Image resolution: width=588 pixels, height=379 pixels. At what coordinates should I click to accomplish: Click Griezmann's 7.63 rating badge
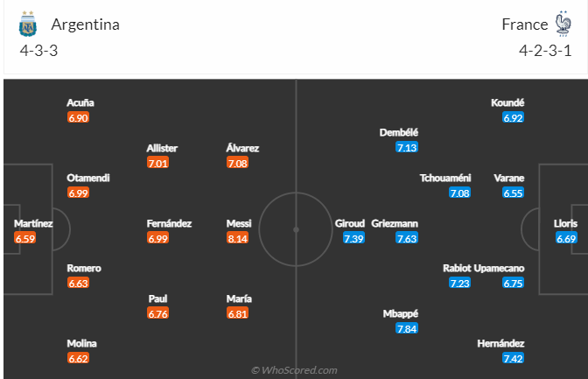(x=407, y=238)
